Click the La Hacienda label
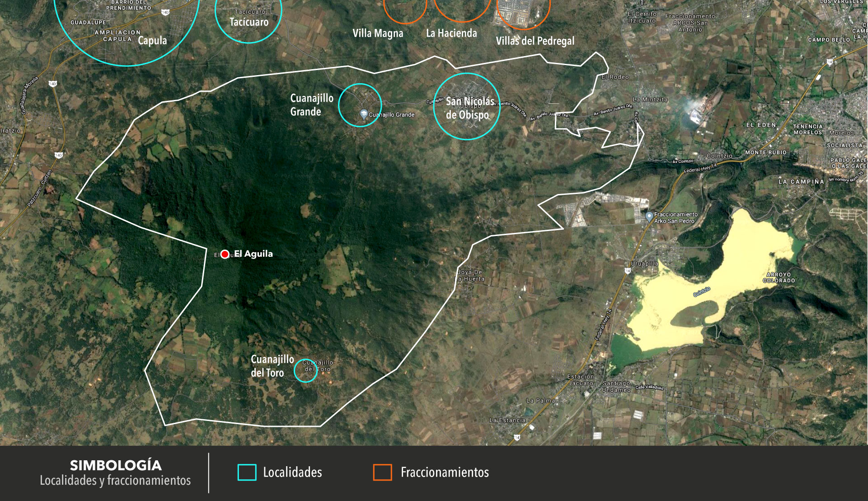868x501 pixels. [451, 33]
